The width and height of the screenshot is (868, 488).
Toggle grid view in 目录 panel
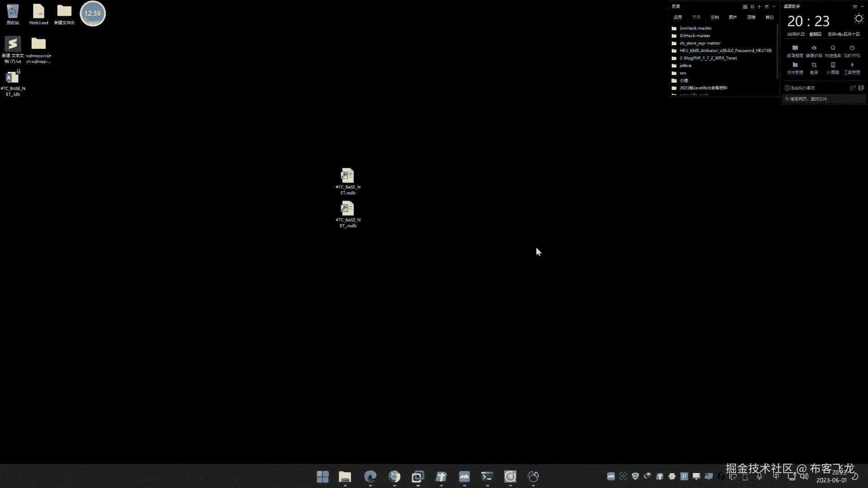(745, 7)
